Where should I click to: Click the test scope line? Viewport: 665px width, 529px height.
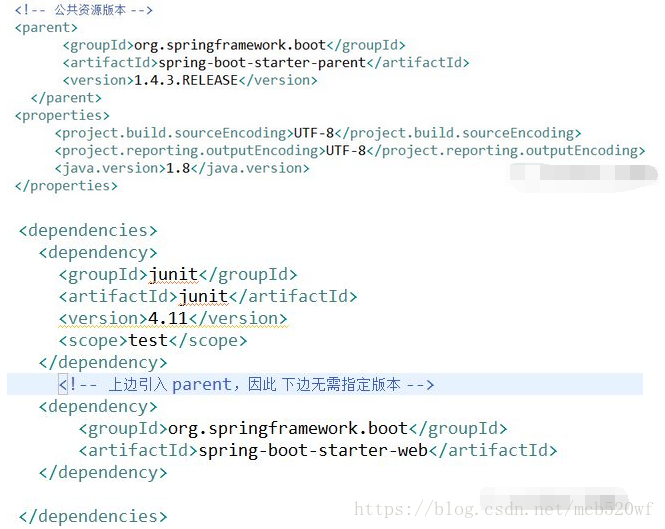[x=153, y=341]
